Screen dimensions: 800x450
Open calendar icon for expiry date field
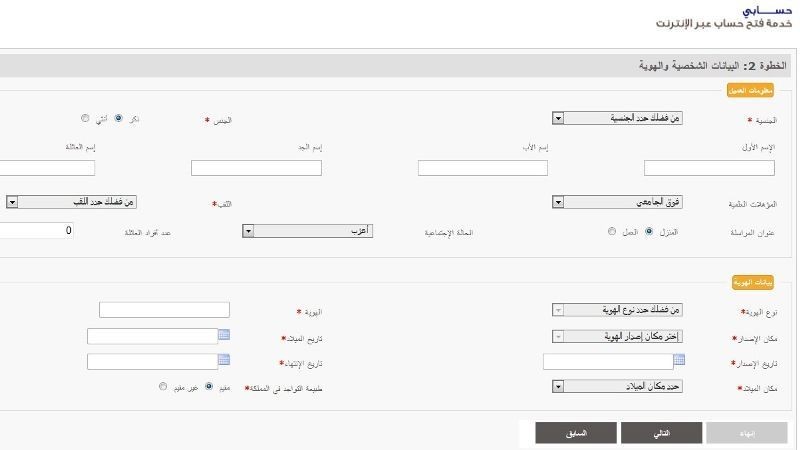click(224, 360)
